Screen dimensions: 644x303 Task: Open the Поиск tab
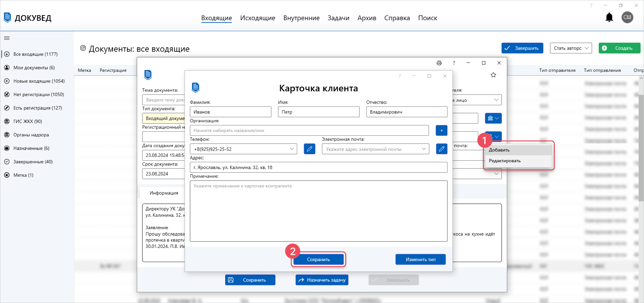428,18
